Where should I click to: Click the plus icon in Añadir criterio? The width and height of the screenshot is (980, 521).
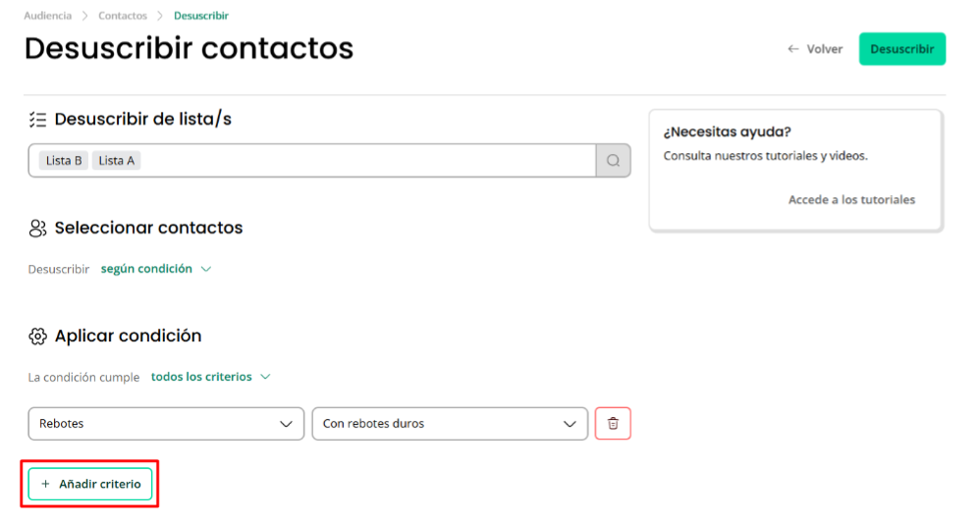(x=45, y=484)
